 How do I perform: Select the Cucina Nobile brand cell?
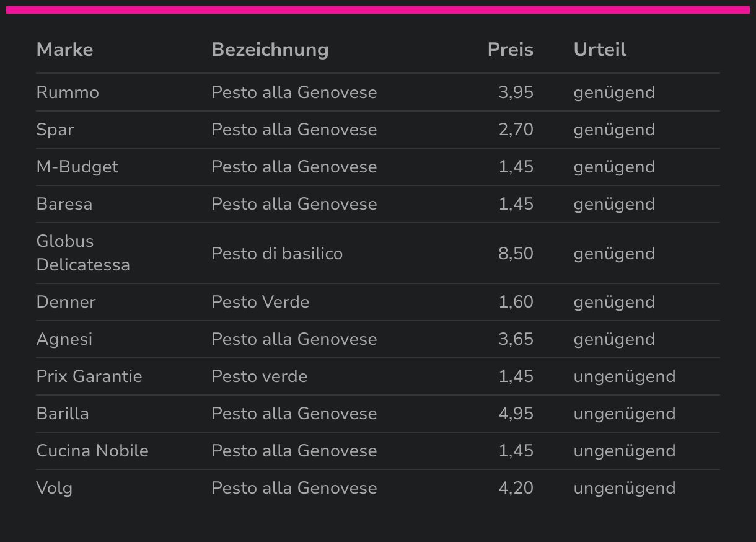coord(92,451)
